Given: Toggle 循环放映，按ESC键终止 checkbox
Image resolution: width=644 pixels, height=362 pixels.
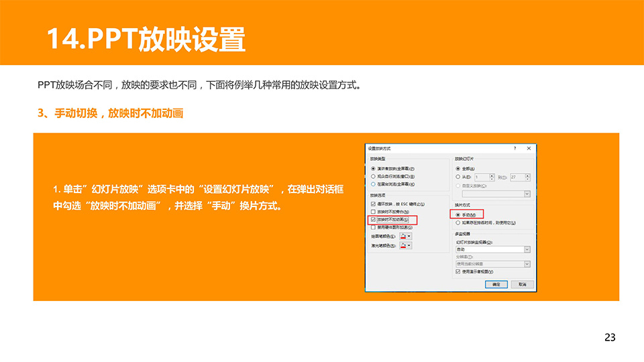Looking at the screenshot, I should pyautogui.click(x=373, y=203).
